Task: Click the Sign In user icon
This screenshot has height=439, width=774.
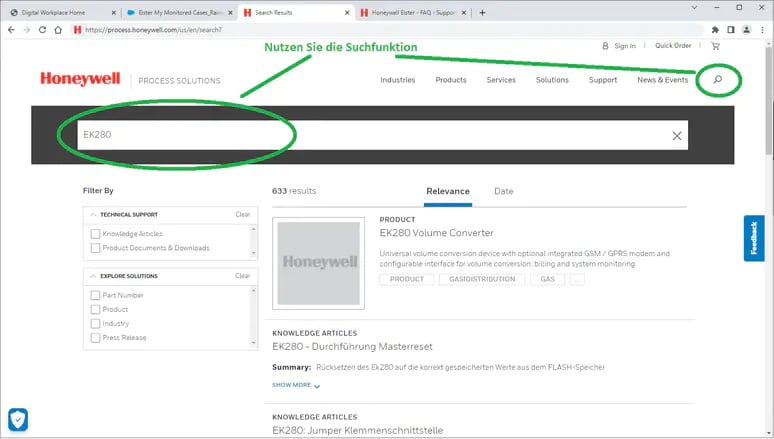Action: [605, 46]
